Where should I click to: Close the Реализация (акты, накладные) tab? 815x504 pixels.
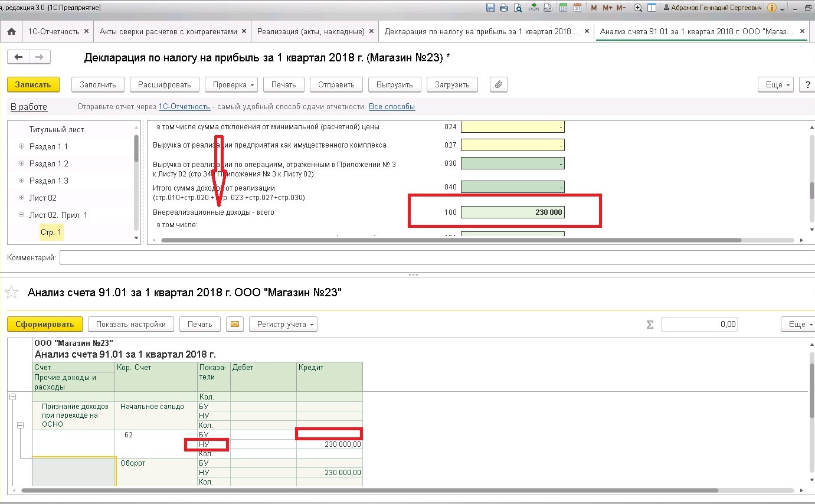click(371, 31)
